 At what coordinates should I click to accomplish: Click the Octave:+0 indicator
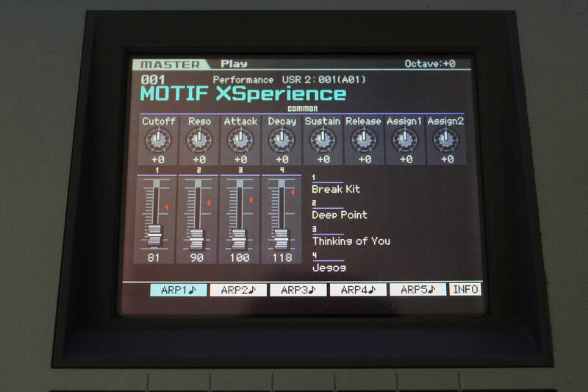[x=430, y=64]
